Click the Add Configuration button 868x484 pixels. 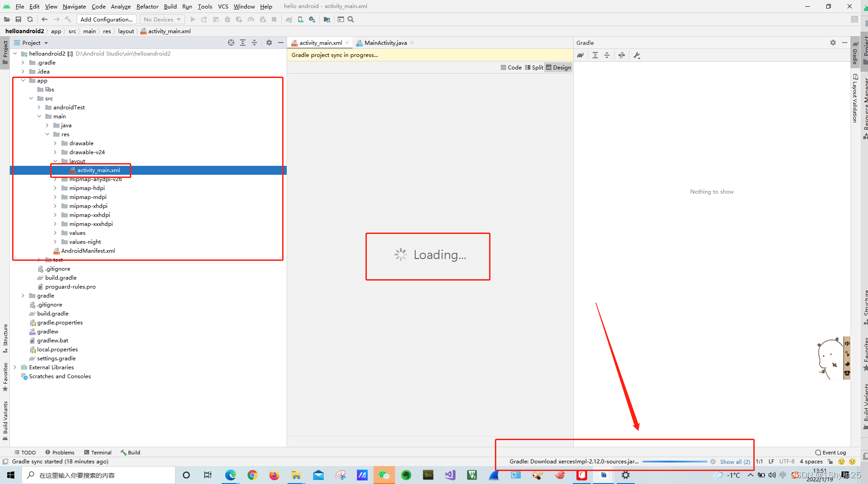(107, 19)
